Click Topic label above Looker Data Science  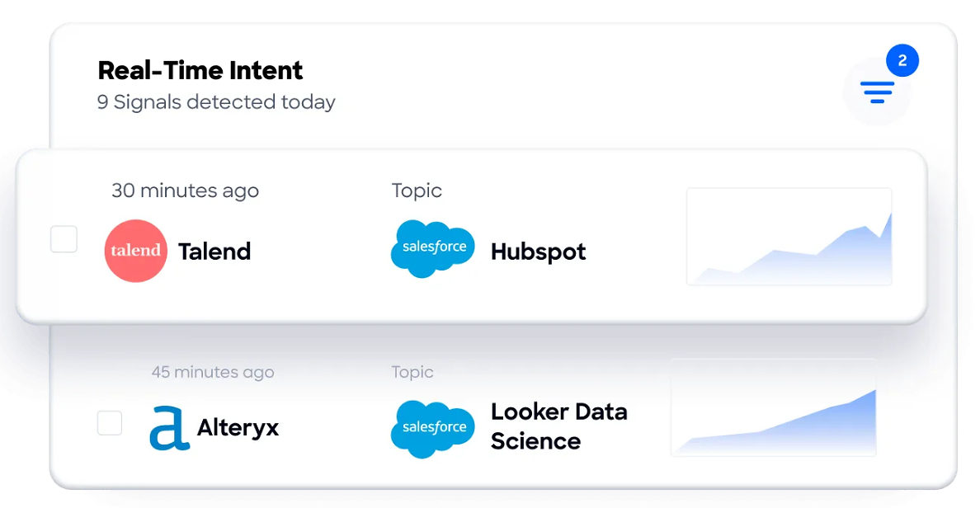click(412, 373)
